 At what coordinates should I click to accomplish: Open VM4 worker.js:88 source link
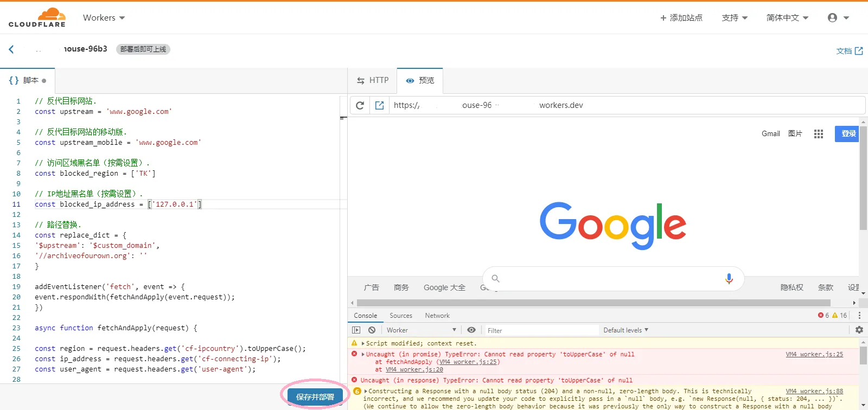point(814,391)
